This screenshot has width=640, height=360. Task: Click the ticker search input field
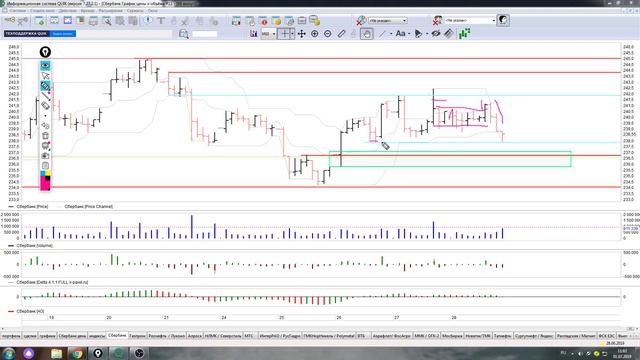click(204, 34)
